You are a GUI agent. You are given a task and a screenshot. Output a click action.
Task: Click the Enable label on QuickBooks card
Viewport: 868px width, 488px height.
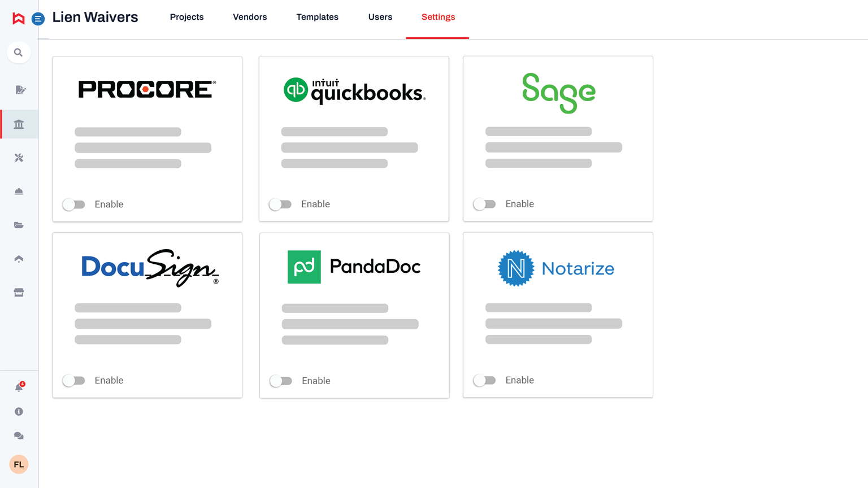pyautogui.click(x=315, y=204)
